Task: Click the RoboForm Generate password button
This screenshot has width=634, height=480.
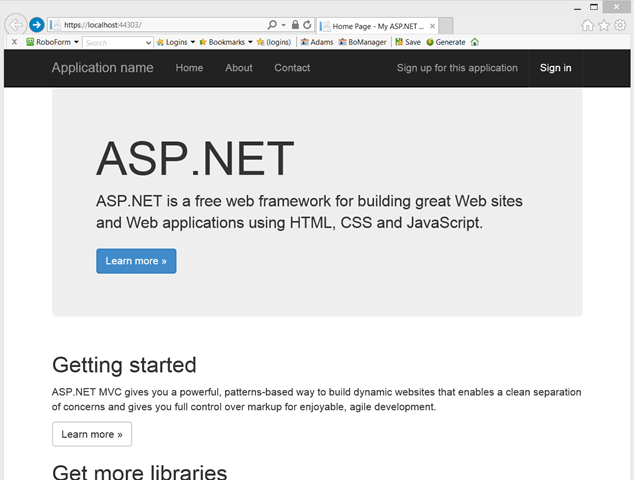Action: [x=446, y=42]
